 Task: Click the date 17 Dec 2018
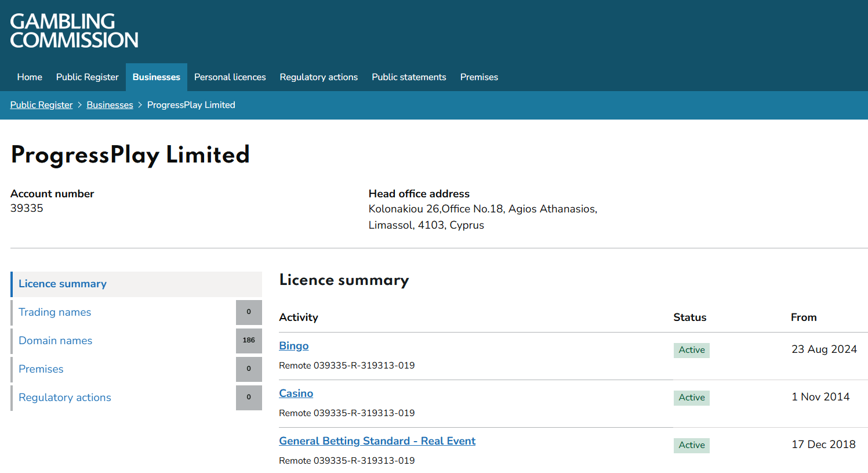[823, 445]
